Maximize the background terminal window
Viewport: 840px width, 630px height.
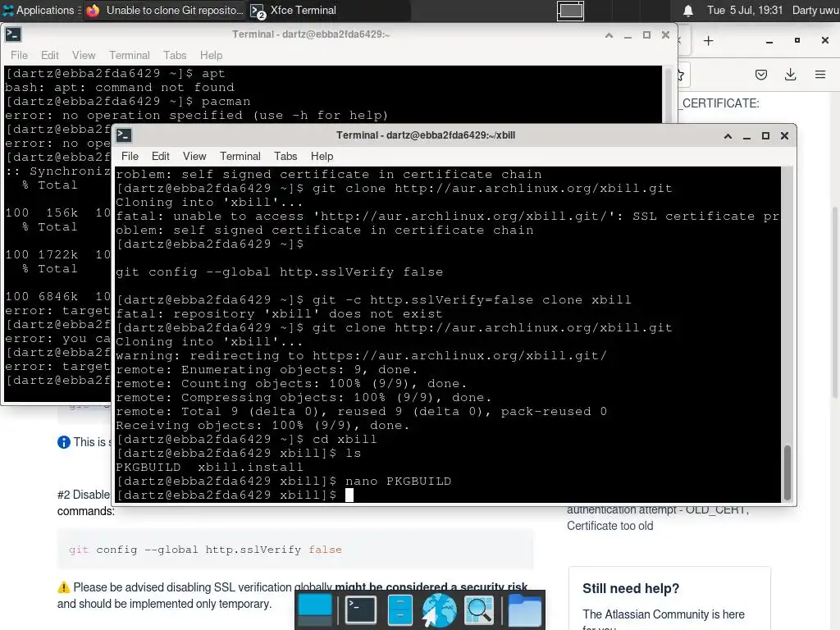[646, 34]
